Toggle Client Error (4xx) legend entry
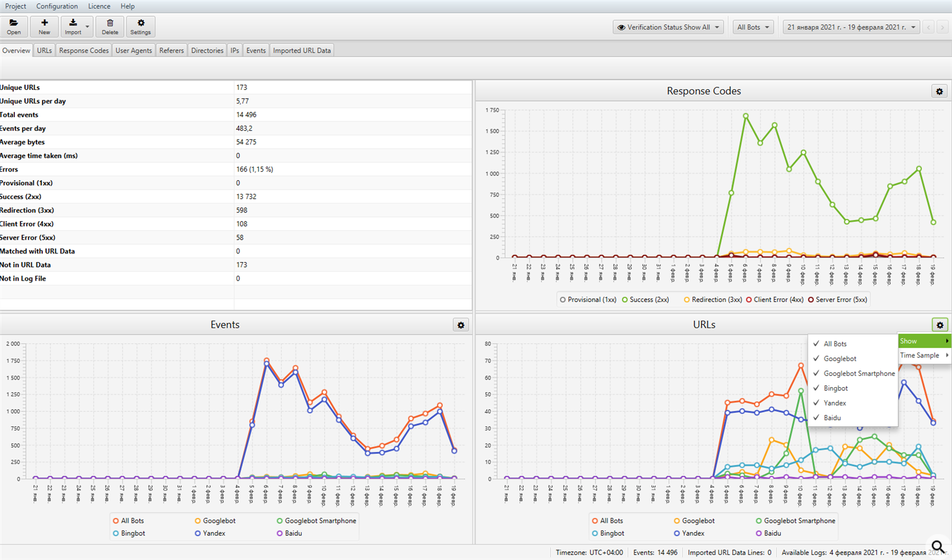952x560 pixels. point(775,300)
